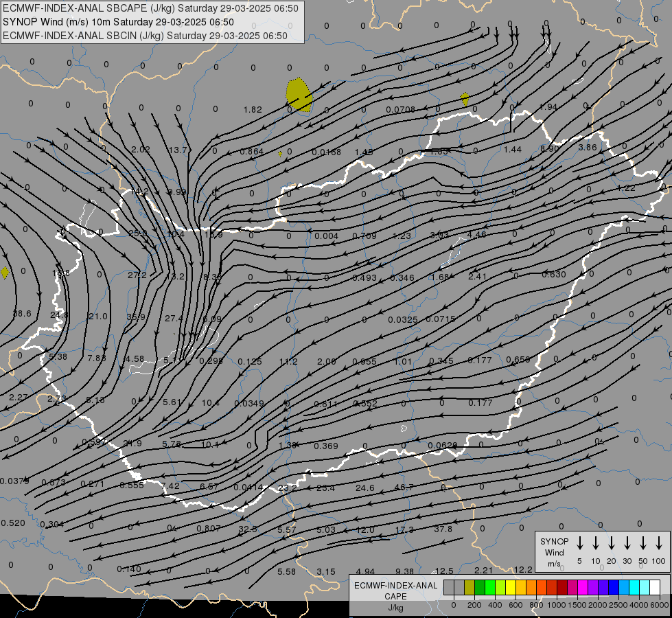
Task: Click the 27.4 CAPE value
Action: pyautogui.click(x=174, y=318)
